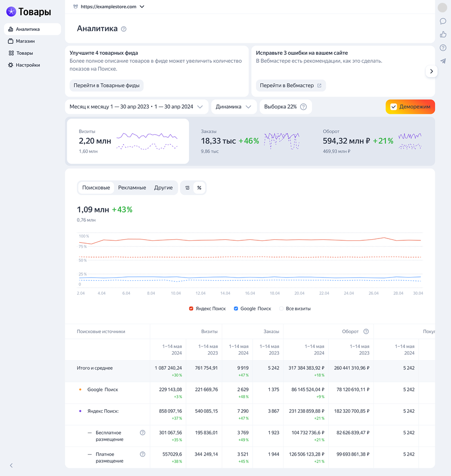Open help via the question mark sidebar icon
Image resolution: width=451 pixels, height=476 pixels.
tap(443, 47)
